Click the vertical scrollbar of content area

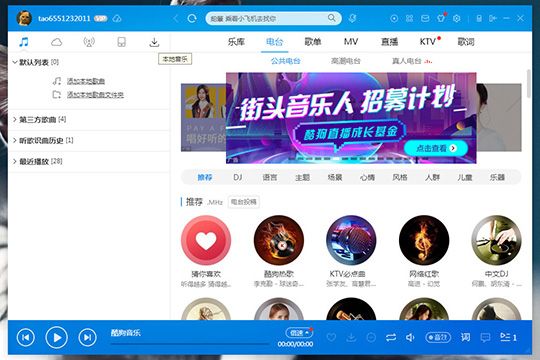pyautogui.click(x=529, y=84)
